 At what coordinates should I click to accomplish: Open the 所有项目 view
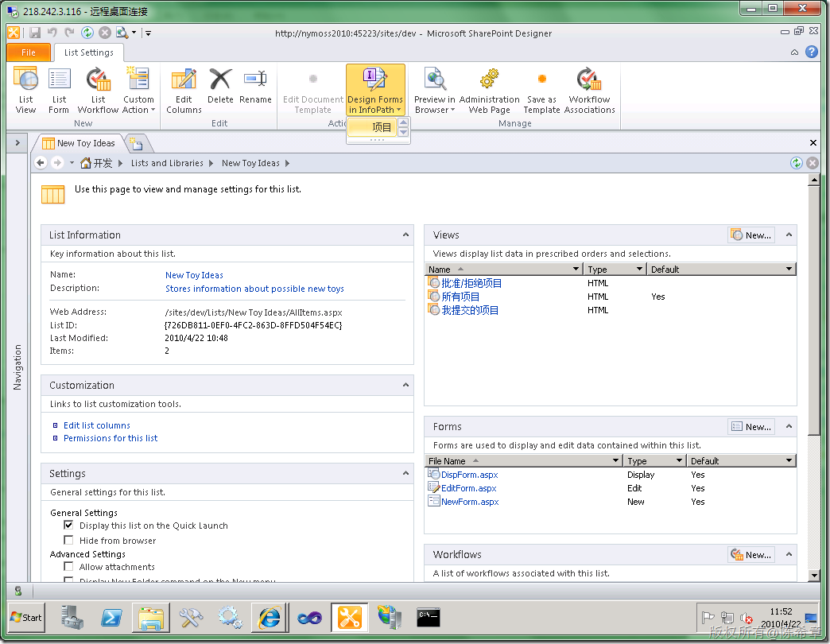point(460,297)
